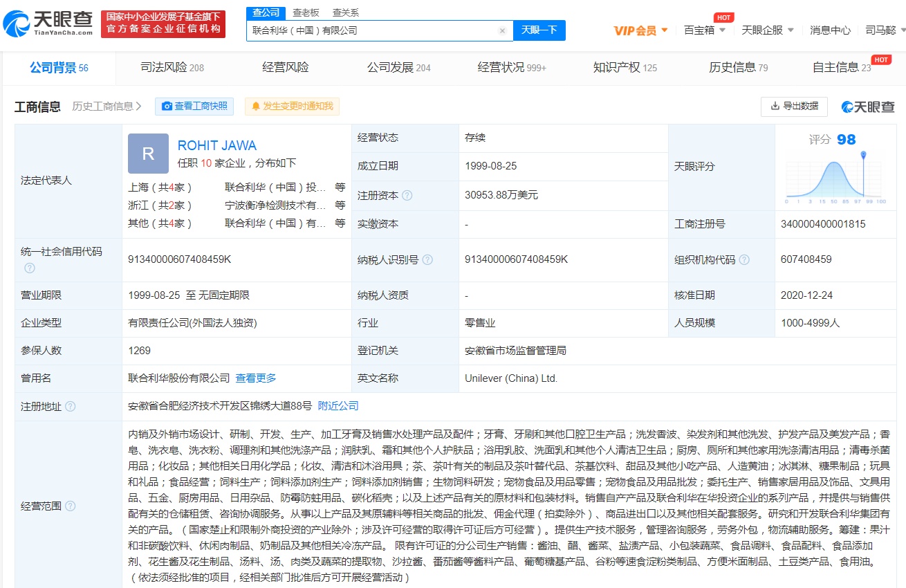This screenshot has height=588, width=906.
Task: Open the 天眼企服 dropdown
Action: coord(768,30)
